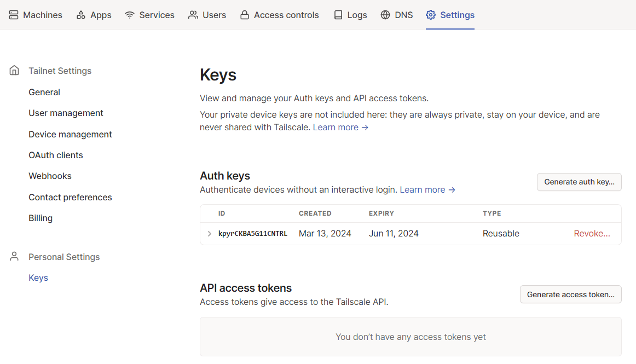Follow Learn more link about private device keys
636x364 pixels.
point(340,128)
